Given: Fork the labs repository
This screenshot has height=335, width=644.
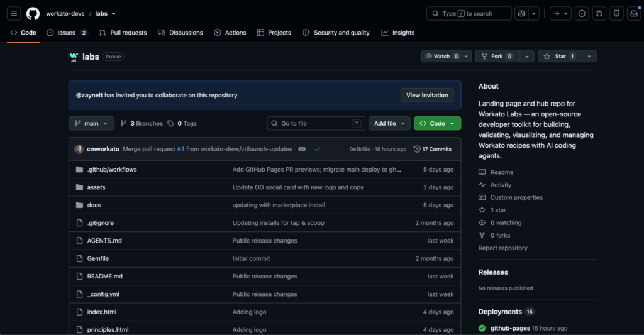Looking at the screenshot, I should pos(497,56).
